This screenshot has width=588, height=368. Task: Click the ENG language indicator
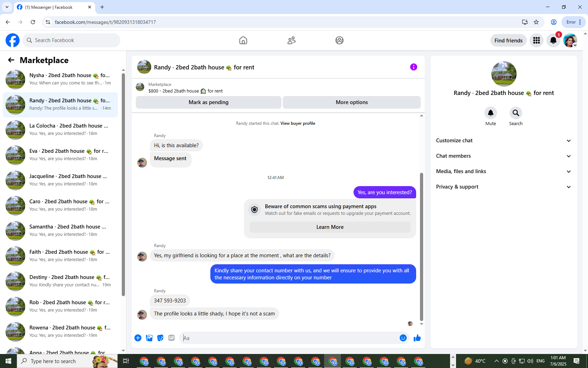[540, 361]
